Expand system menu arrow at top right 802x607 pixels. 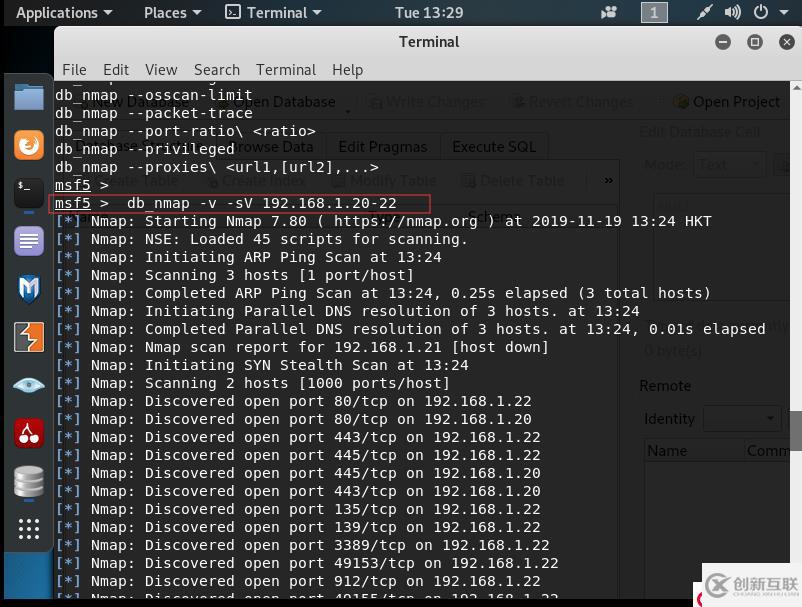click(784, 12)
